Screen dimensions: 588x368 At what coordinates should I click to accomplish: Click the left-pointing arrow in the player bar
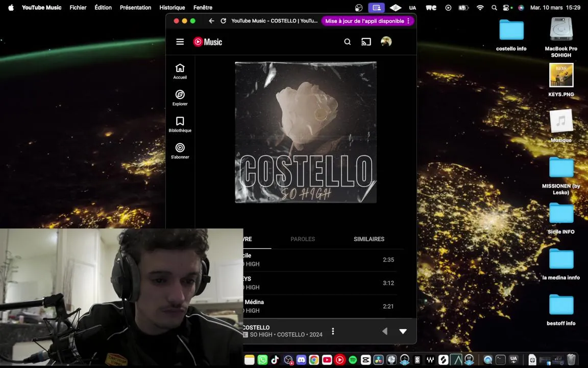[384, 331]
